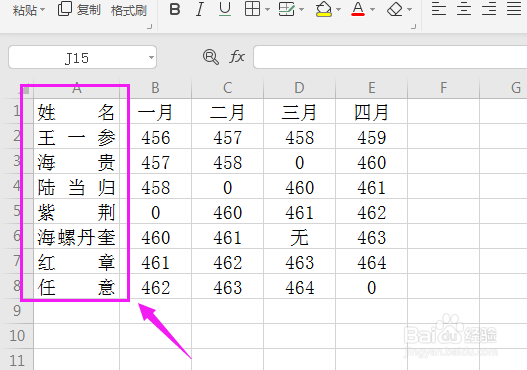This screenshot has height=370, width=527.
Task: Select cell 461 in row 4
Action: point(371,186)
